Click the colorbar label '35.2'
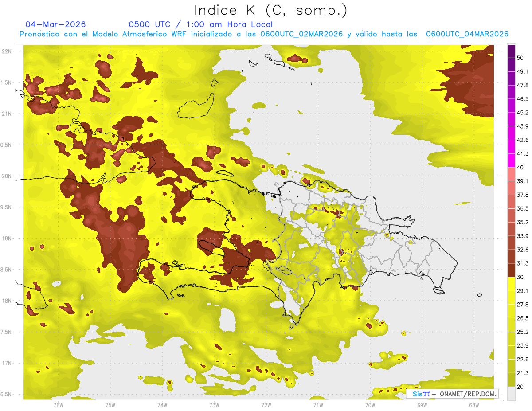This screenshot has height=411, width=532. pyautogui.click(x=523, y=222)
